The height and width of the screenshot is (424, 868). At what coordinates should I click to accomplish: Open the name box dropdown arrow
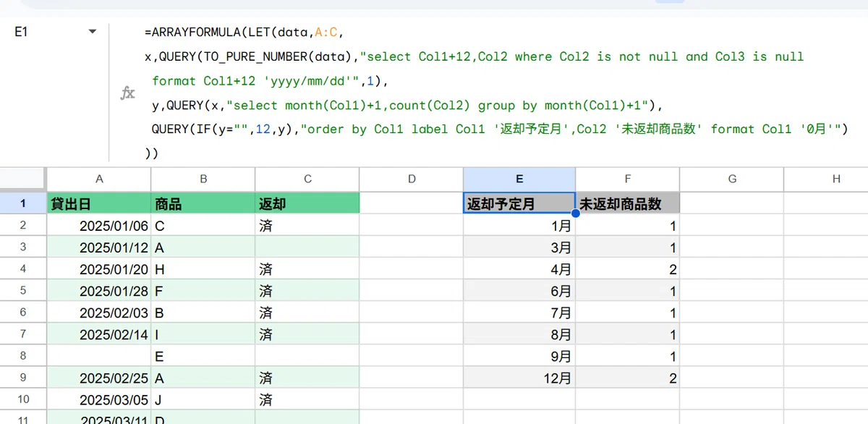click(92, 33)
